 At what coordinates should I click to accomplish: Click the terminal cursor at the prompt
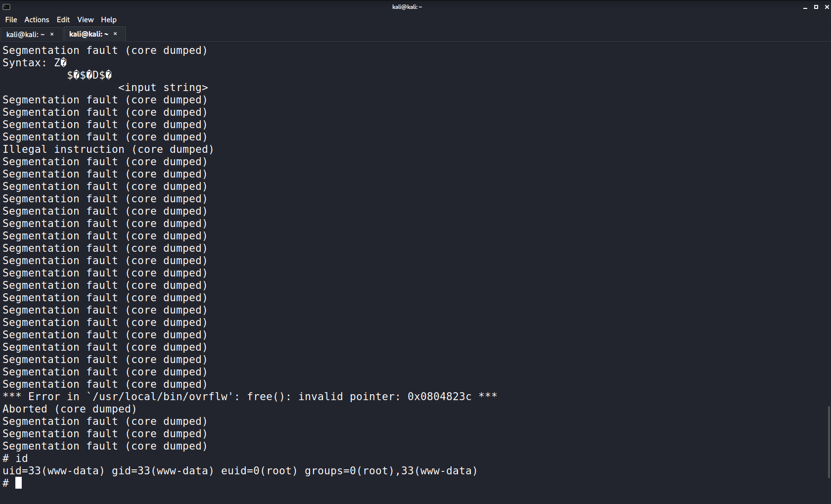click(19, 483)
